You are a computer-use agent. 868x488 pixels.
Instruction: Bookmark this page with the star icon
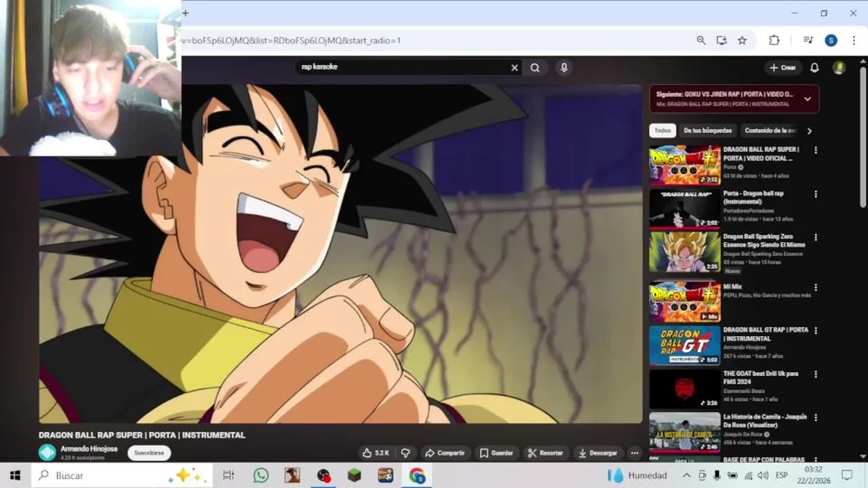click(x=743, y=41)
